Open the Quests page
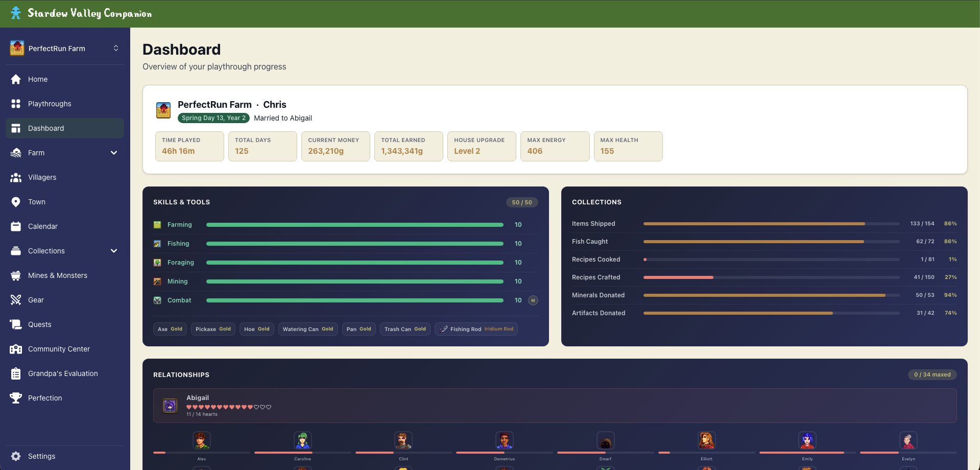Image resolution: width=980 pixels, height=470 pixels. (40, 324)
